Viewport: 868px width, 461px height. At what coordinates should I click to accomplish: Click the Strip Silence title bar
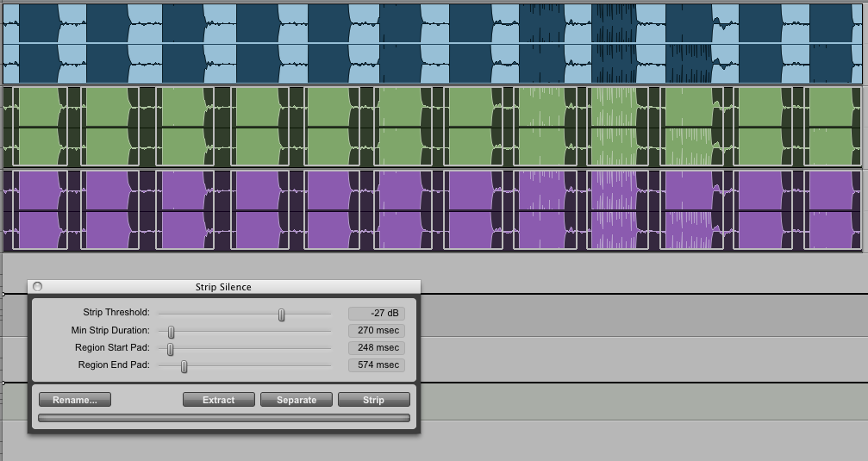pos(223,287)
